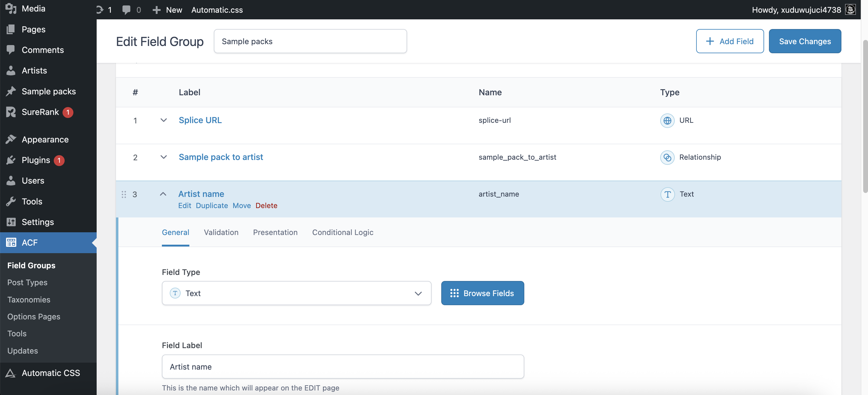The image size is (868, 395).
Task: Expand the Splice URL field row
Action: tap(163, 120)
